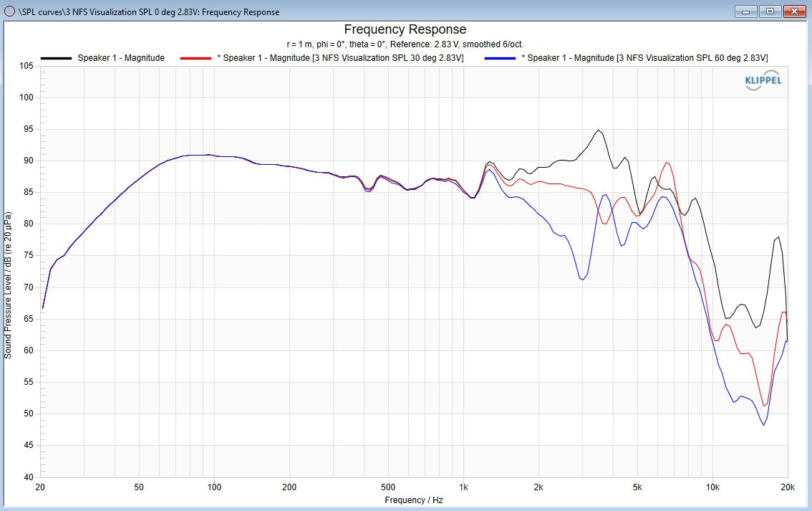The width and height of the screenshot is (812, 511).
Task: Click the subtitle showing r = 1 m reference
Action: pyautogui.click(x=405, y=44)
